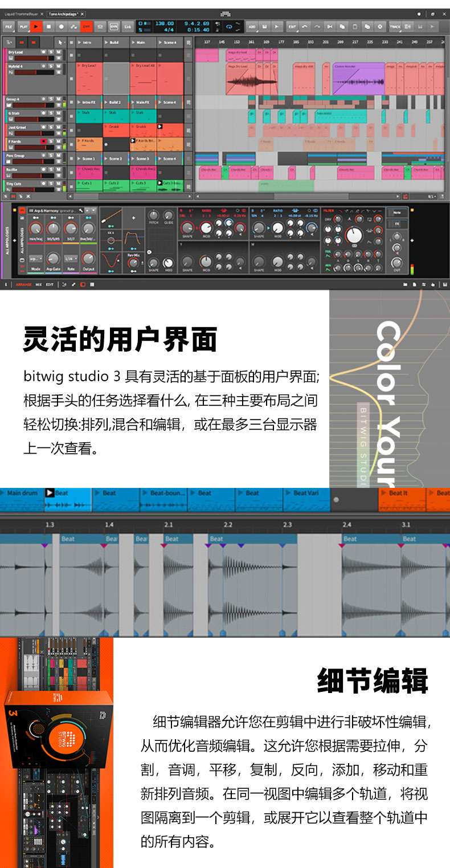Solo the Bazille track
450x868 pixels.
(x=51, y=169)
